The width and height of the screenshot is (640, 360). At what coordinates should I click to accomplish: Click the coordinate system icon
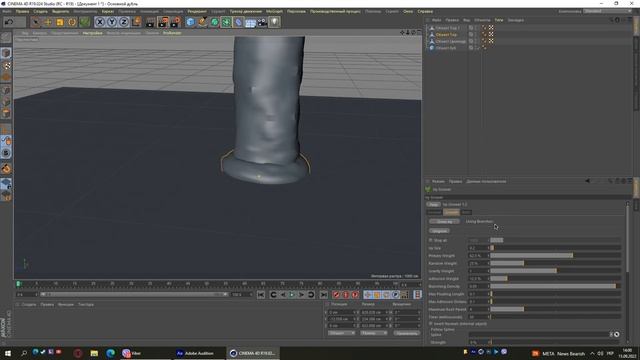tap(136, 22)
